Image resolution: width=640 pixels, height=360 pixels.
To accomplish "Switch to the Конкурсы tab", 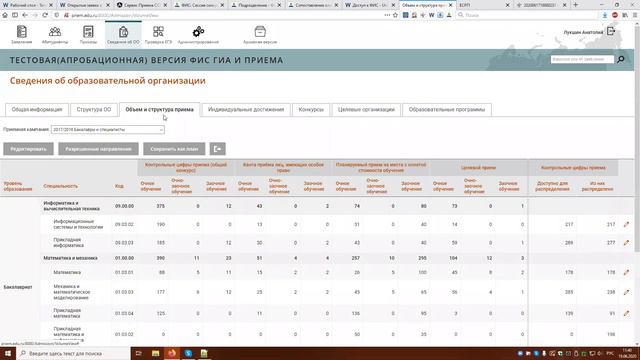I will point(311,109).
